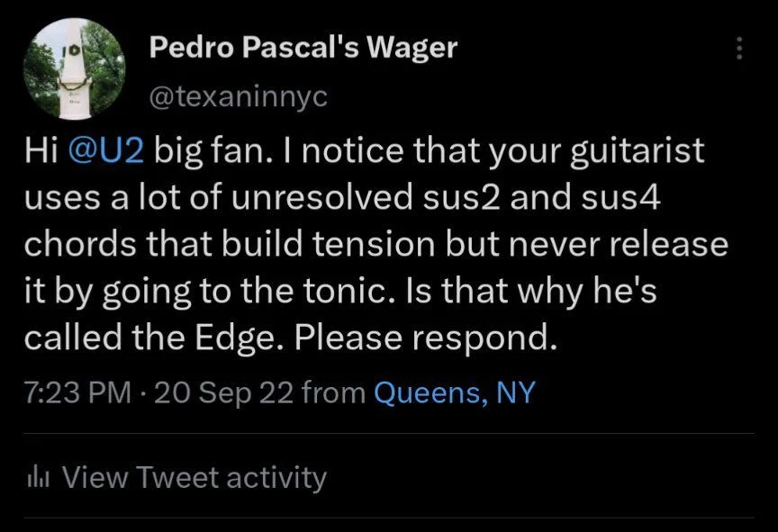This screenshot has width=778, height=532.
Task: Open the profile picture of the tweet author
Action: tap(77, 66)
